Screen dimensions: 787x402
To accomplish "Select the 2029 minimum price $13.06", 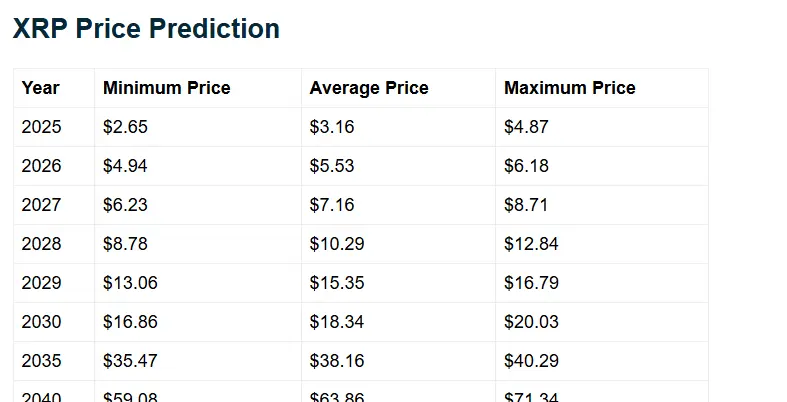I will (130, 283).
